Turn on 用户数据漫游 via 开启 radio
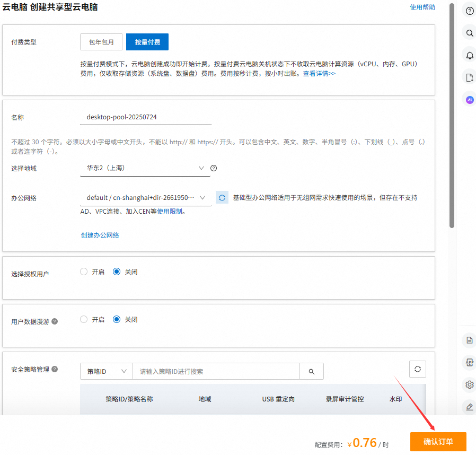The width and height of the screenshot is (476, 455). [x=84, y=320]
